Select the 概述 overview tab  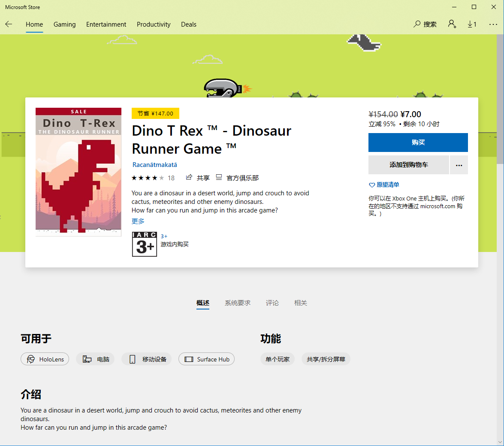point(203,303)
